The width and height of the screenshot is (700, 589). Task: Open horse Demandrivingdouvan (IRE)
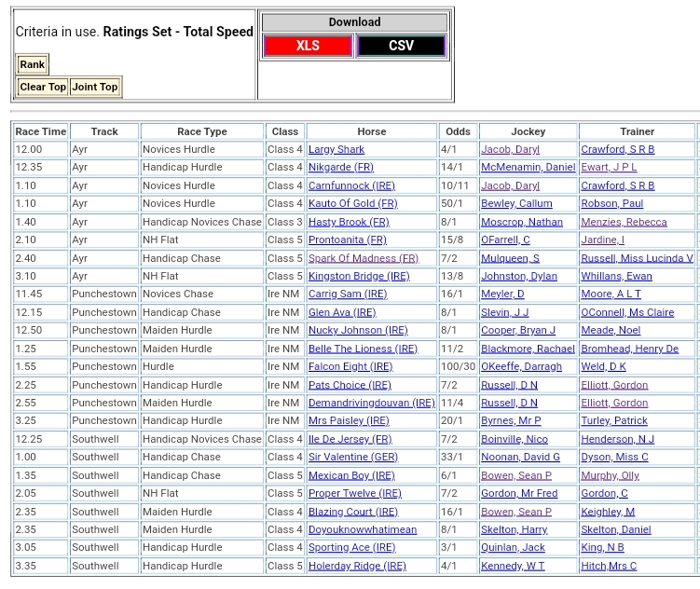371,403
